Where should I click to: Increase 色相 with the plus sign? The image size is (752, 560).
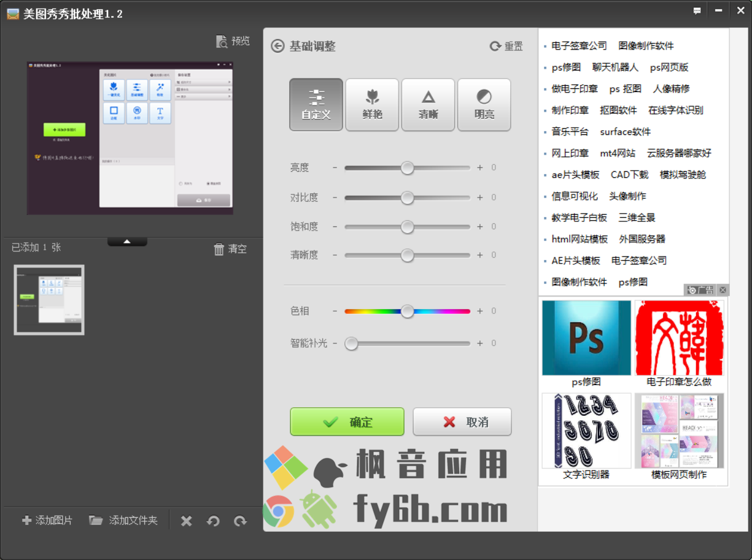480,312
